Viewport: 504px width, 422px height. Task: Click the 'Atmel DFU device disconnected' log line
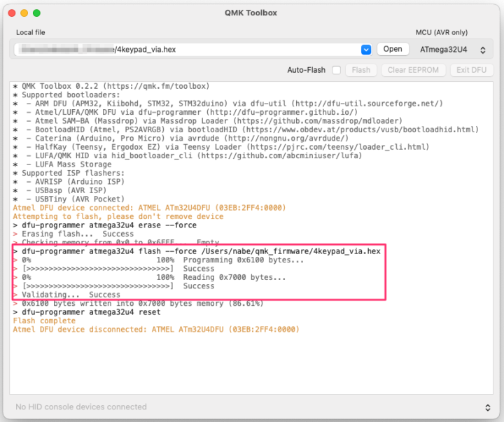click(155, 329)
